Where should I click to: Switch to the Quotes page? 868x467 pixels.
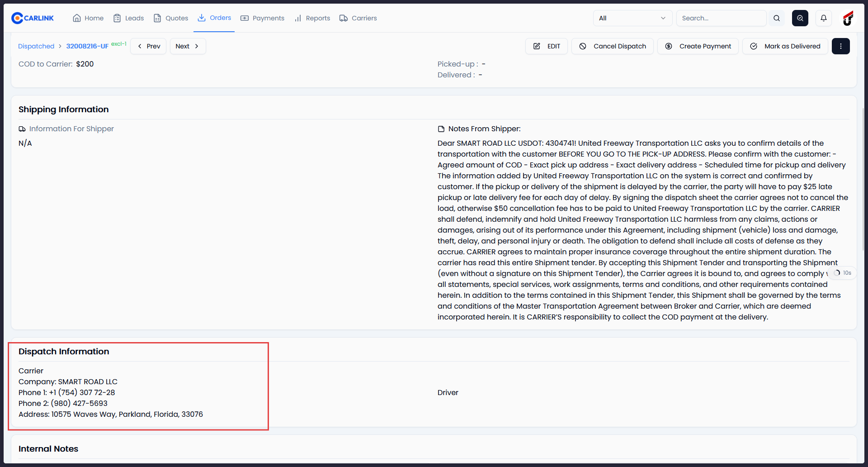coord(171,18)
